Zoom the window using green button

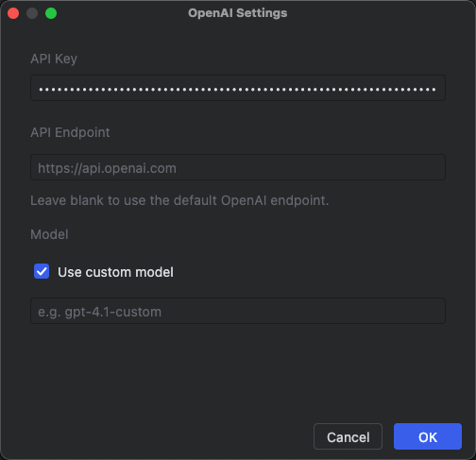(51, 13)
